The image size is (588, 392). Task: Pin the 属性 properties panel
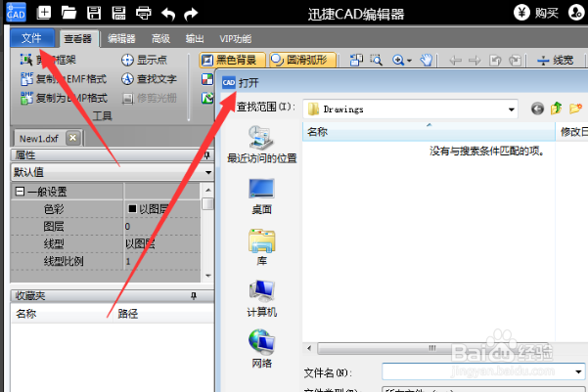click(206, 155)
